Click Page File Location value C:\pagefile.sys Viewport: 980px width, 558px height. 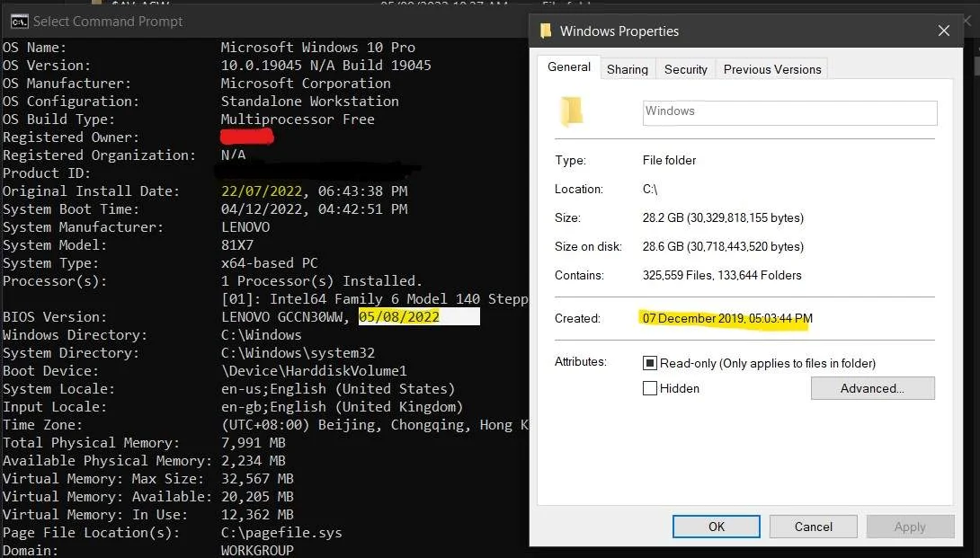[282, 533]
